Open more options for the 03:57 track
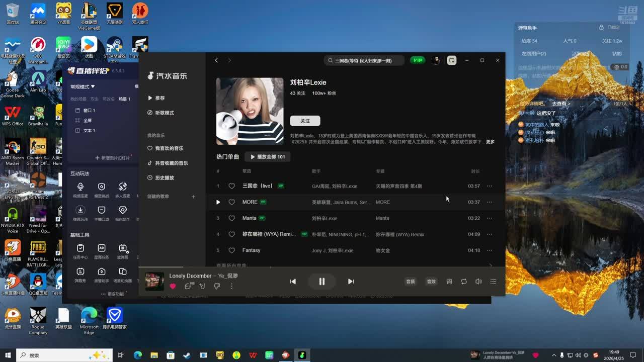This screenshot has height=362, width=644. [x=489, y=186]
